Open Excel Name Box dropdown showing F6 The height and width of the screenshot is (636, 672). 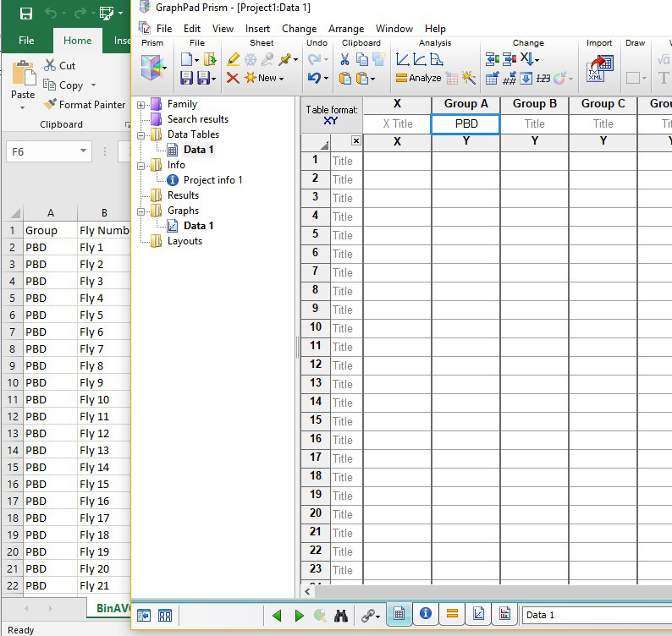pos(84,151)
